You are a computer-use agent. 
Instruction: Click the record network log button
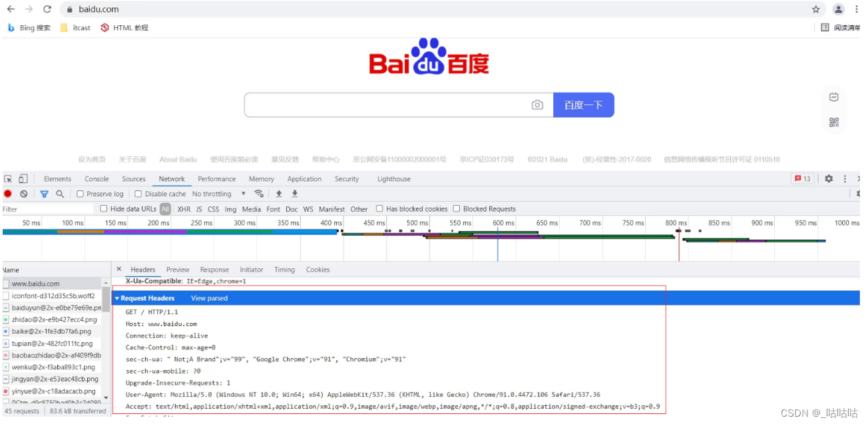(7, 194)
